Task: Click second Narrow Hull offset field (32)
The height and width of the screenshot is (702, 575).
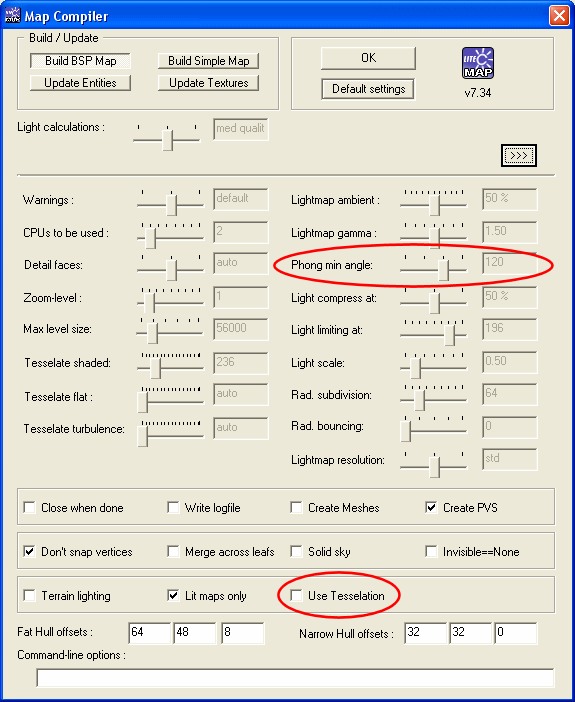Action: point(471,633)
